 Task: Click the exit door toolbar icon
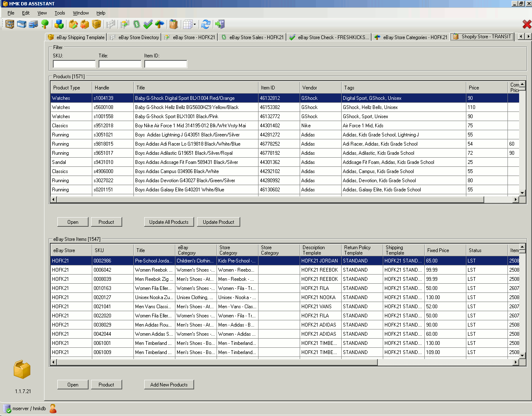pos(220,24)
